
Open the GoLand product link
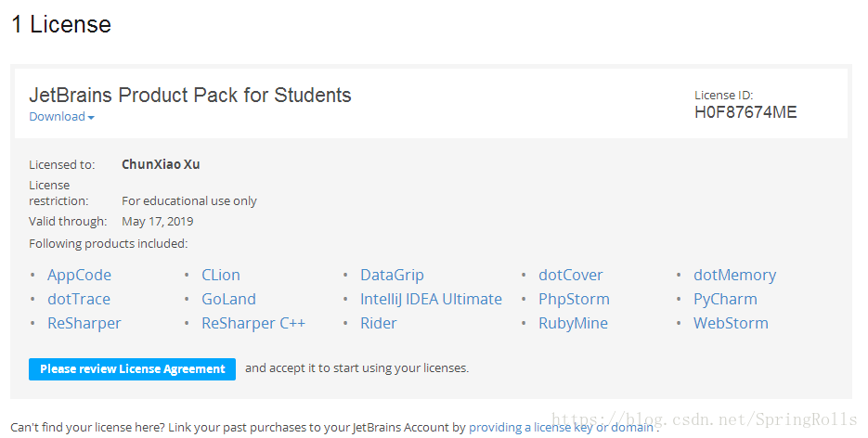pos(228,299)
